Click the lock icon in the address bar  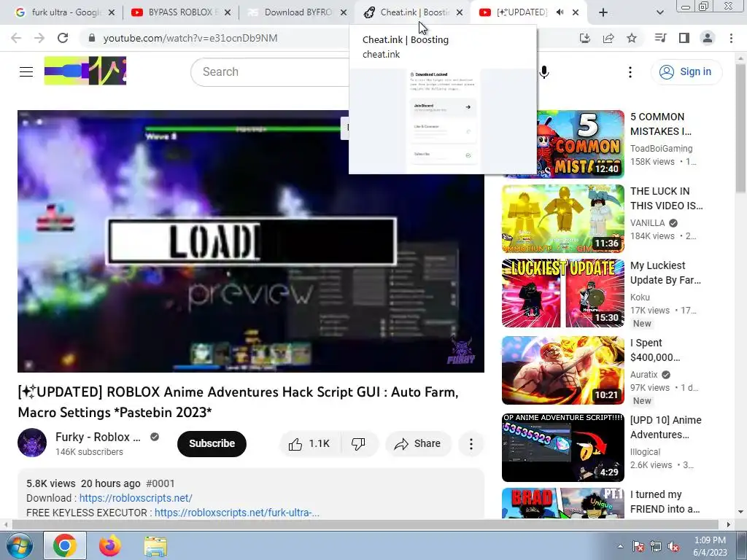click(x=91, y=38)
